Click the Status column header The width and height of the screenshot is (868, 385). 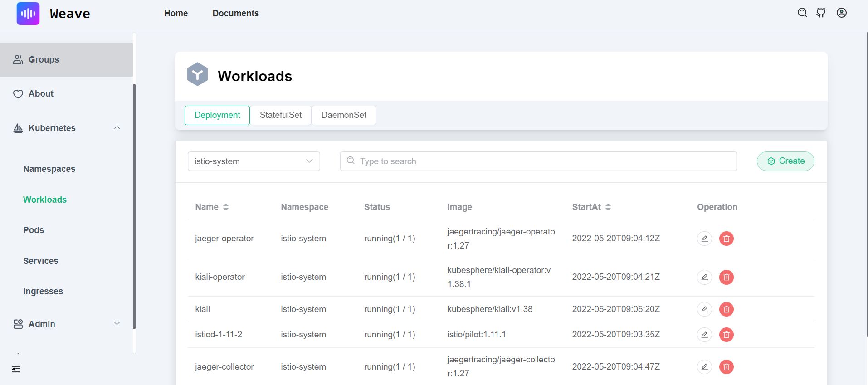pyautogui.click(x=377, y=207)
